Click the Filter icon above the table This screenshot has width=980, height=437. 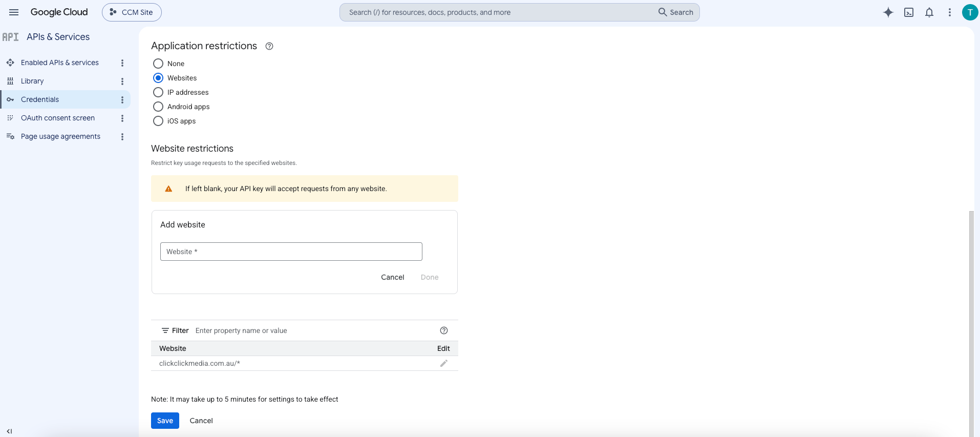point(165,330)
